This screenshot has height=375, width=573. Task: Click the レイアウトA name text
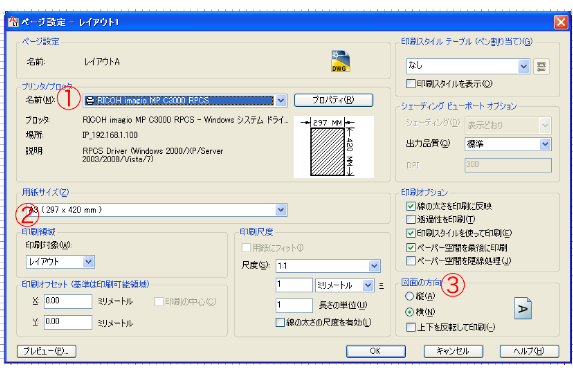pos(102,62)
